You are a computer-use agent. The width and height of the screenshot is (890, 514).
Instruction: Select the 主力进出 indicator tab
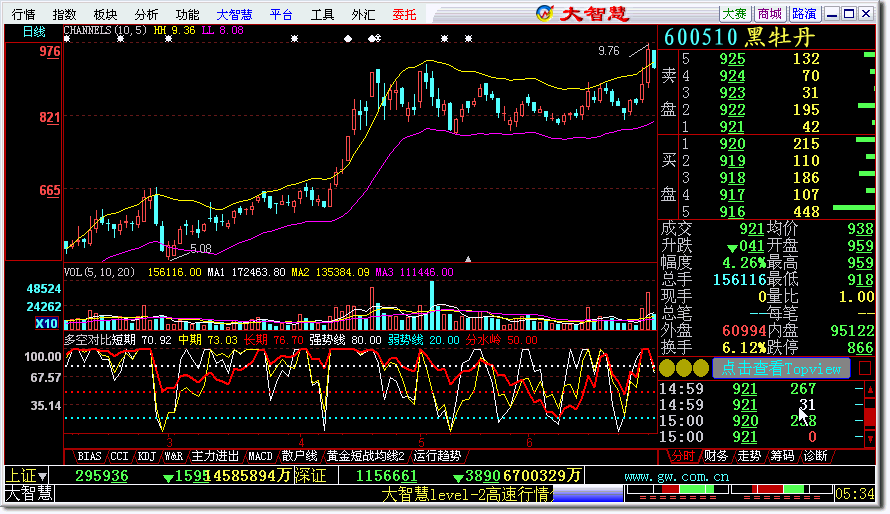(x=215, y=456)
